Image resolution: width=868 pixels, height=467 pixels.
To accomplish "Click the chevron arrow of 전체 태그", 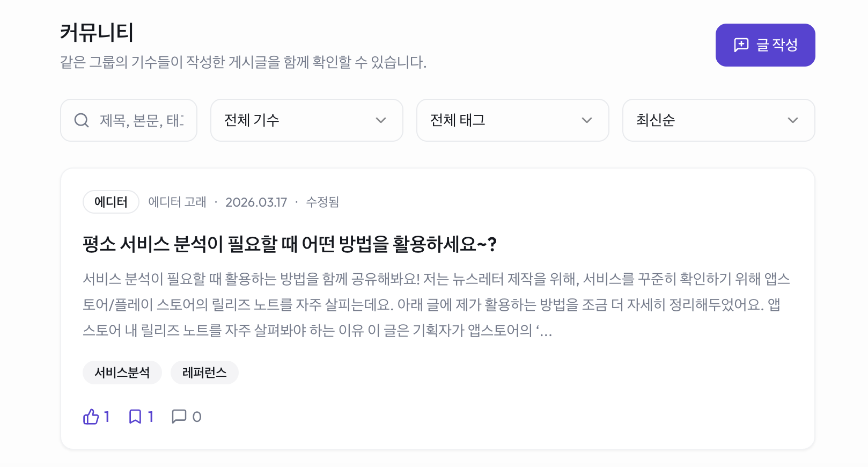I will pos(587,120).
